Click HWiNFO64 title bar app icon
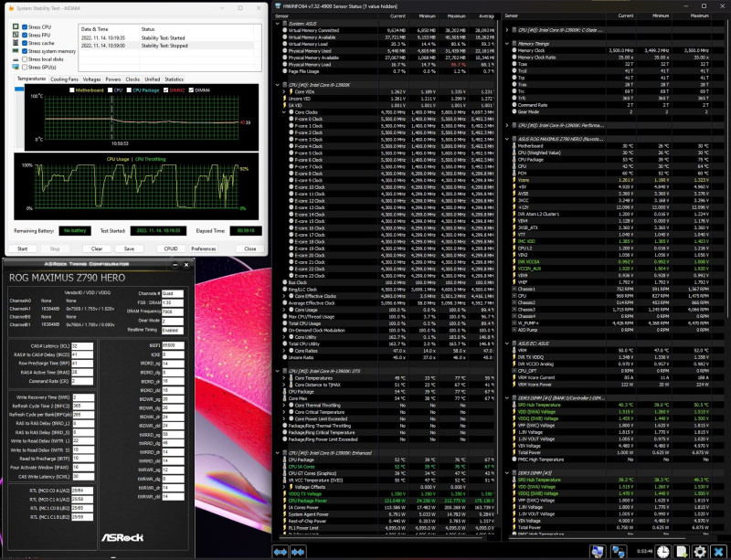The height and width of the screenshot is (560, 731). [278, 6]
